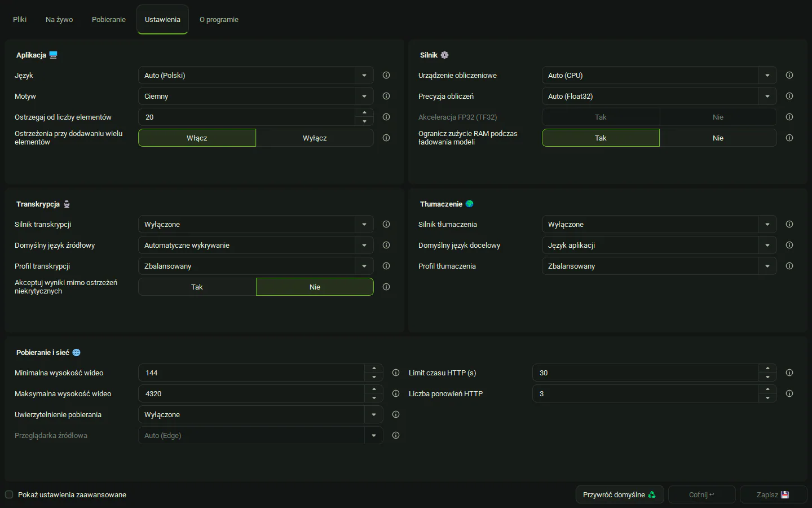Expand the Domyślny język docelowy dropdown
812x508 pixels.
tap(659, 245)
